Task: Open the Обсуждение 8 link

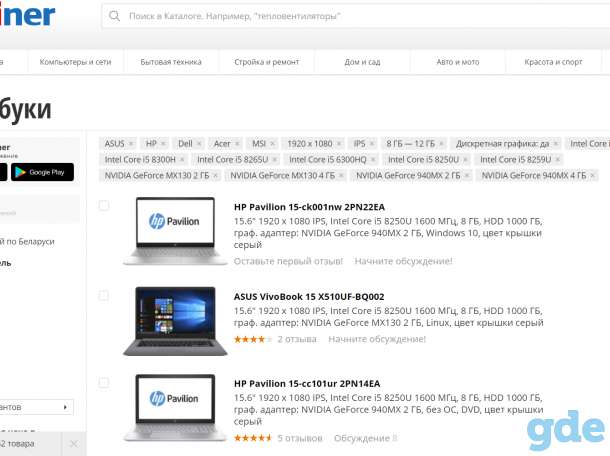Action: (366, 438)
